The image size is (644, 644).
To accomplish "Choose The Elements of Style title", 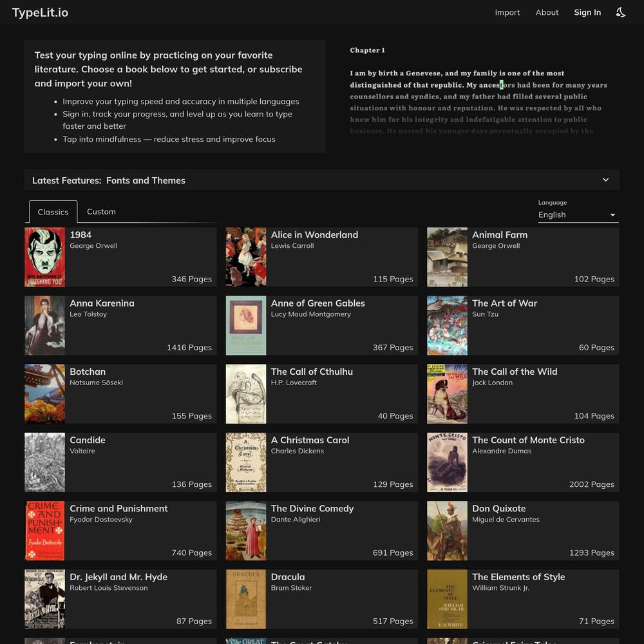I will tap(518, 577).
